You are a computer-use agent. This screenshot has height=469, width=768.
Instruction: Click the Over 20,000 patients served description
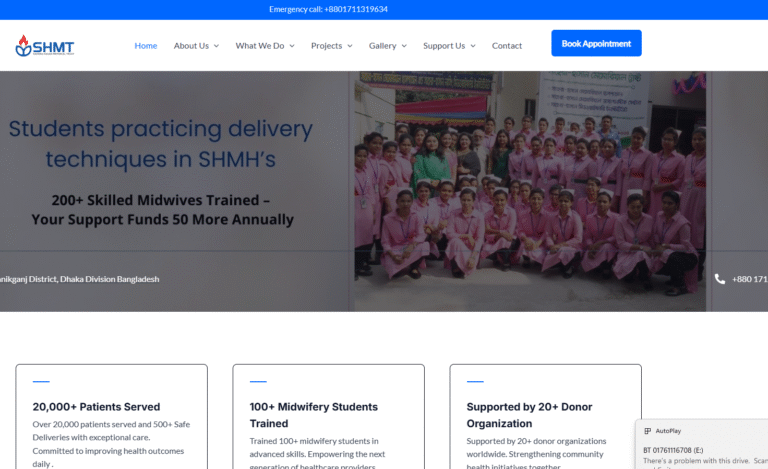coord(111,444)
